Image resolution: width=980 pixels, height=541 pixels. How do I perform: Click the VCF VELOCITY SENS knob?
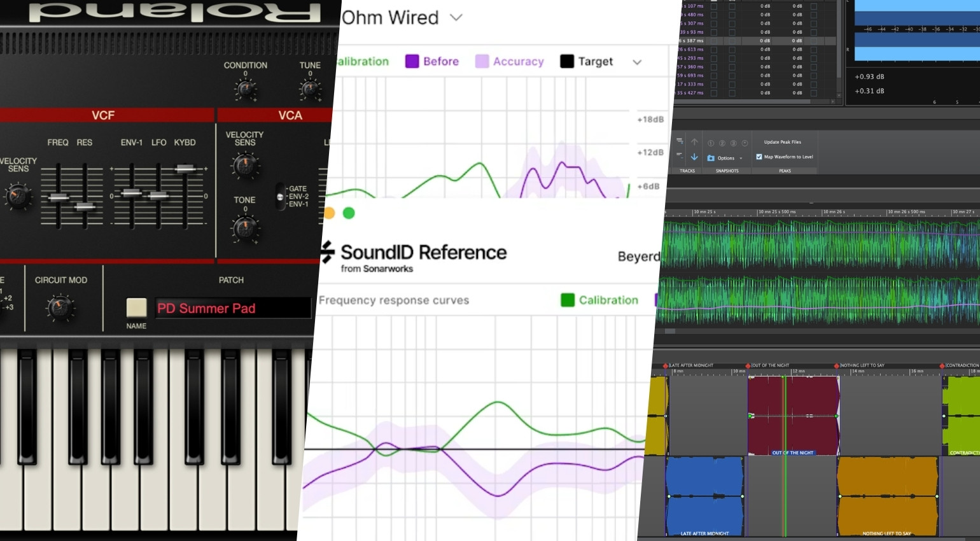[18, 196]
